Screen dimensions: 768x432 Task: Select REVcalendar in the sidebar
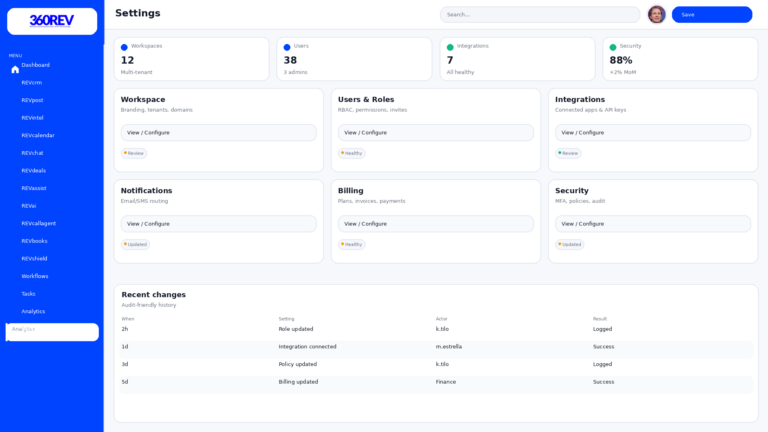38,135
